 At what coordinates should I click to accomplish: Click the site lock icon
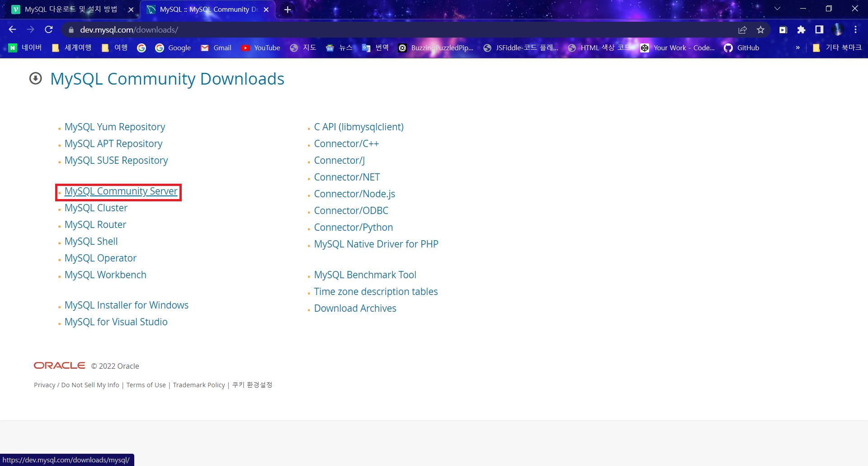(x=71, y=30)
